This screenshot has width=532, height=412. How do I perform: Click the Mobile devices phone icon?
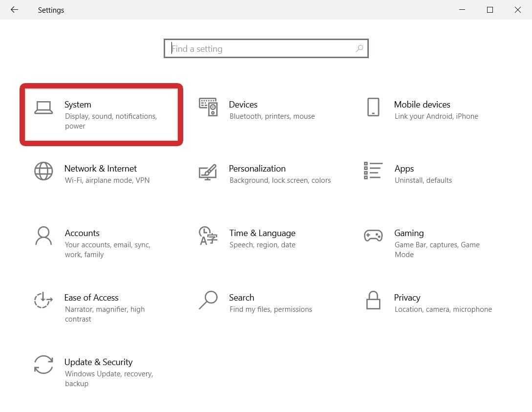(373, 107)
